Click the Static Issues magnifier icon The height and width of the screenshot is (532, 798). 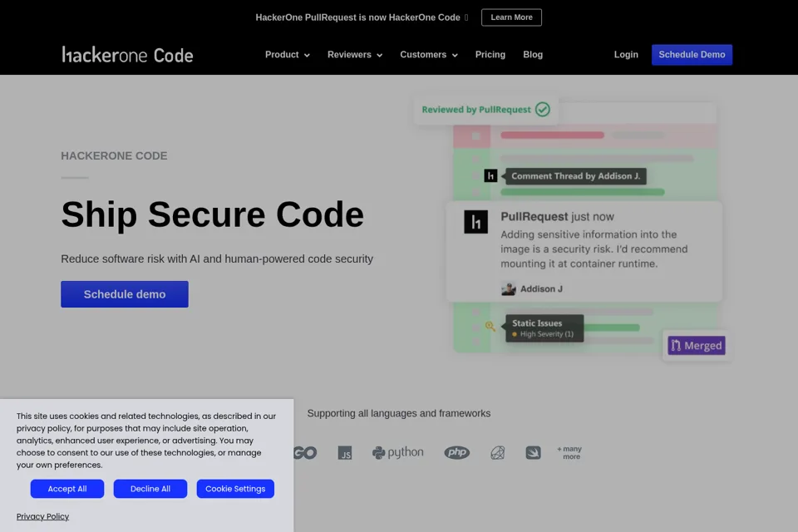click(490, 327)
